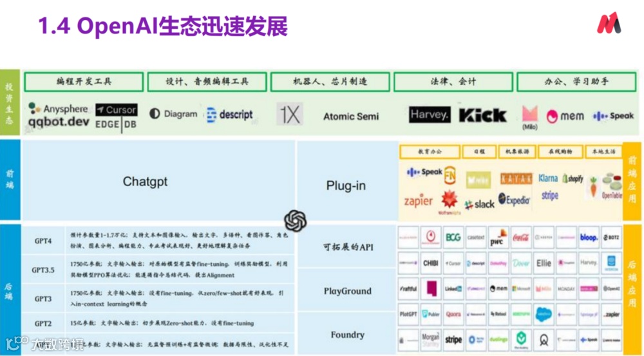Click the 可拓展的API label

pos(348,247)
